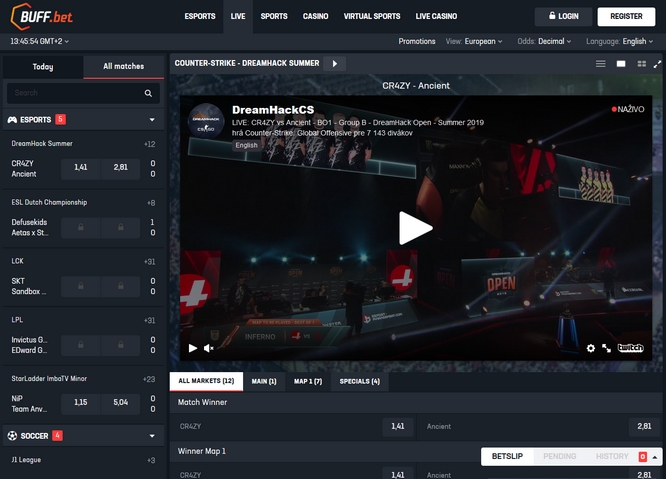Image resolution: width=666 pixels, height=479 pixels.
Task: Click the locked odds for EDward G.
Action: pyautogui.click(x=121, y=345)
